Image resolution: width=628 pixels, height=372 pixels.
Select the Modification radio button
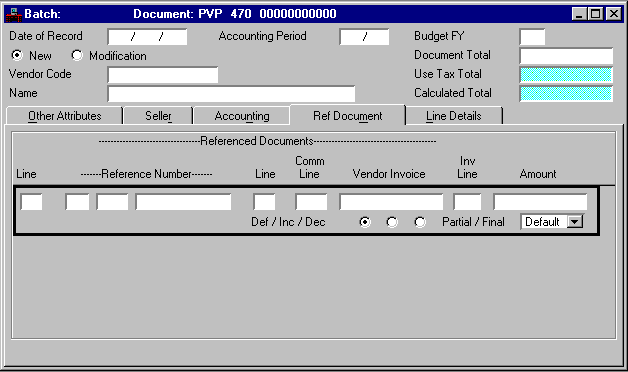pyautogui.click(x=77, y=55)
